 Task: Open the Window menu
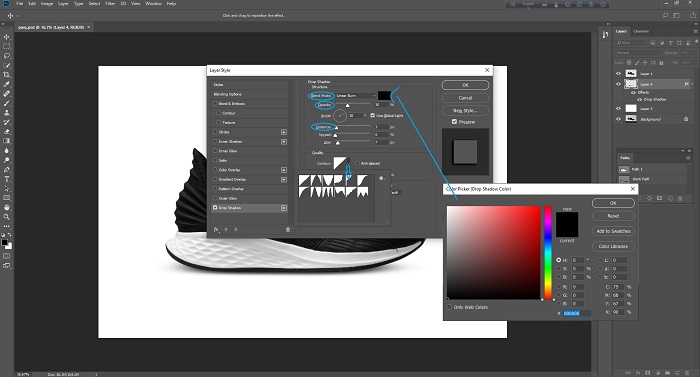click(154, 4)
